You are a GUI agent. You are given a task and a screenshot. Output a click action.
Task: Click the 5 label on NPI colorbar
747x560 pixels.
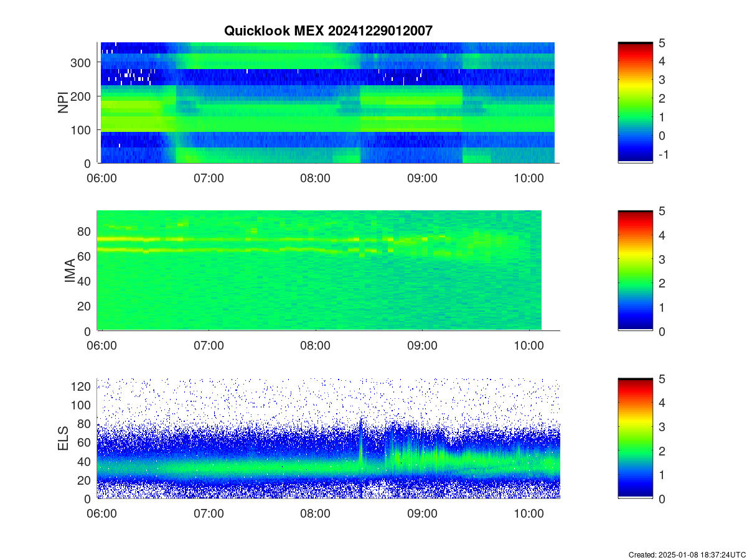(662, 43)
